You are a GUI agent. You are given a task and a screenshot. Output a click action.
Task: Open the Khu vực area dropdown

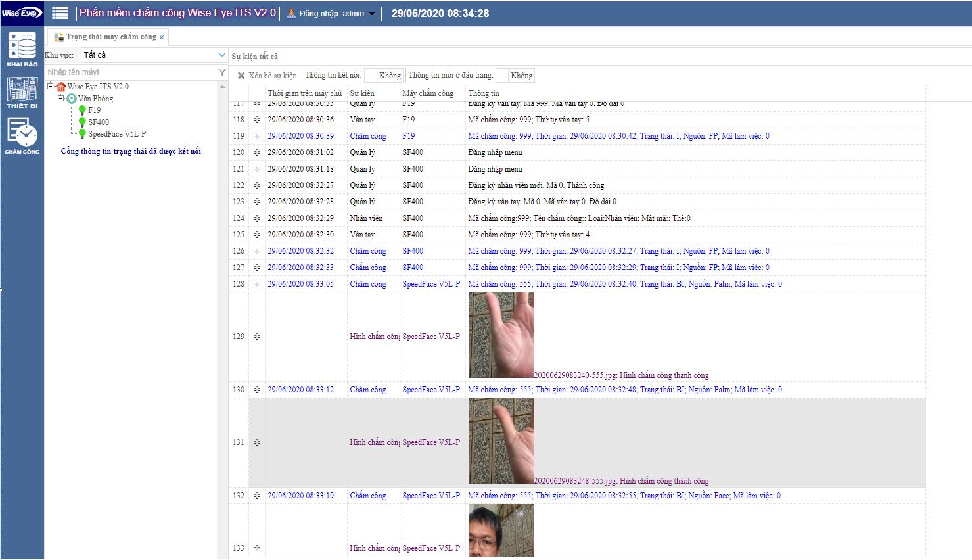pos(221,55)
